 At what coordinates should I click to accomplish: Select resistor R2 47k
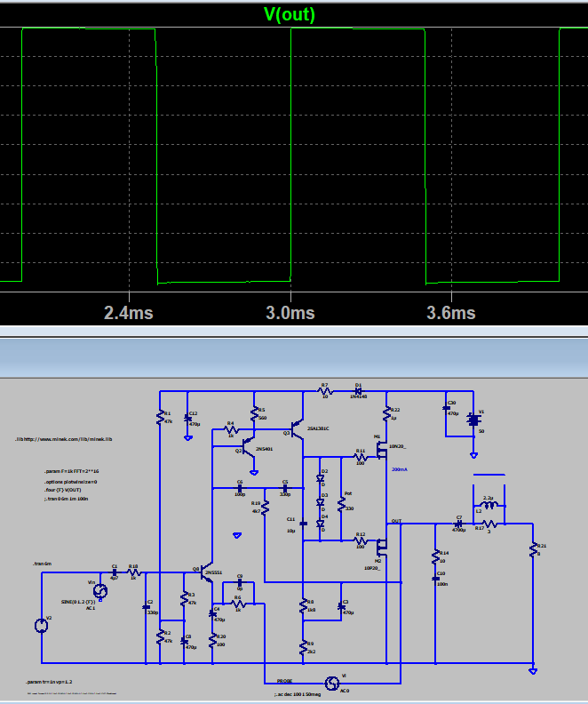[160, 636]
